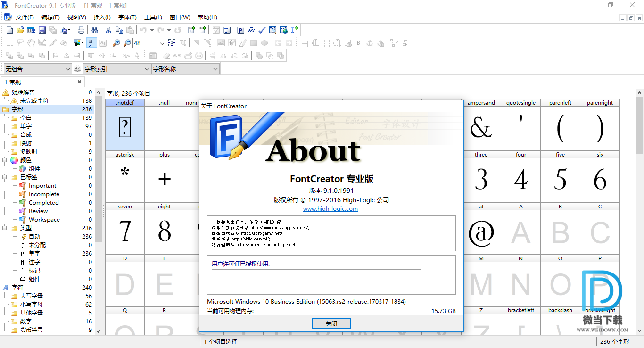Image resolution: width=644 pixels, height=348 pixels.
Task: Click the I-plus insert text icon
Action: point(295,30)
